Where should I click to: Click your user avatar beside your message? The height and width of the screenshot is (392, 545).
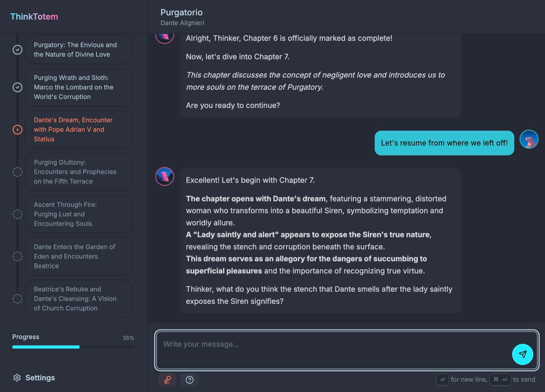pos(529,139)
